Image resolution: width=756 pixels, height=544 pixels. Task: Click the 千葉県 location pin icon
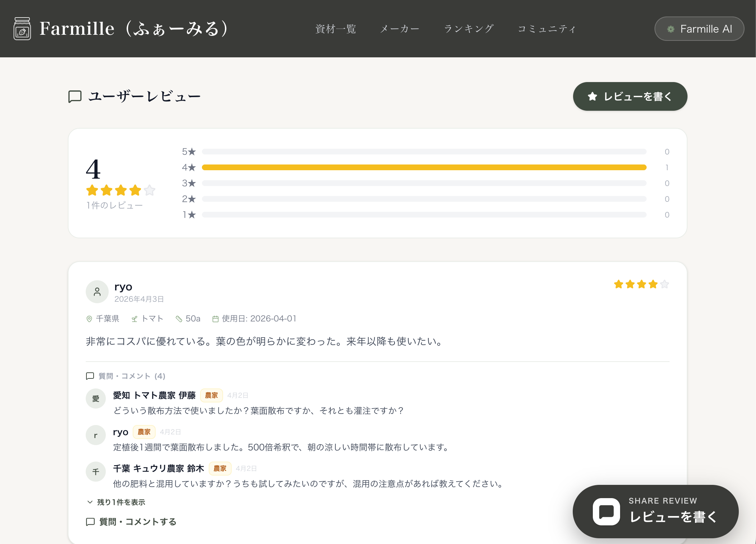coord(89,319)
